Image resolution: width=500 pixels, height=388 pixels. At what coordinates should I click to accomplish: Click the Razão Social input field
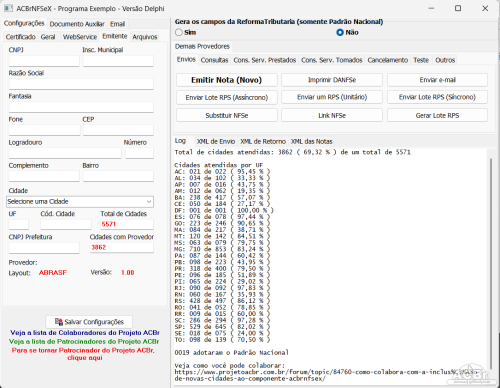[81, 84]
